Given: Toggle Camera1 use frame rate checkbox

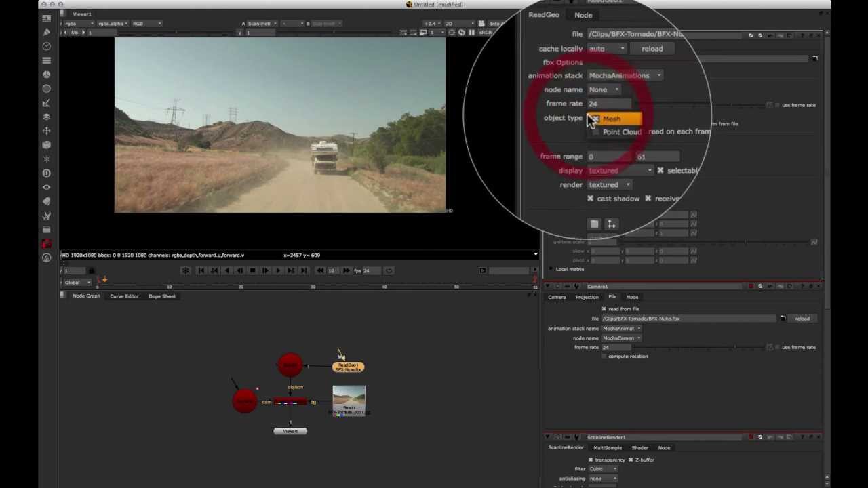Looking at the screenshot, I should tap(777, 347).
